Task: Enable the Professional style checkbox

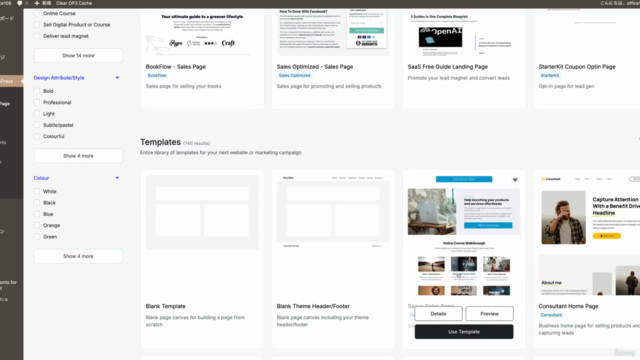Action: tap(37, 102)
